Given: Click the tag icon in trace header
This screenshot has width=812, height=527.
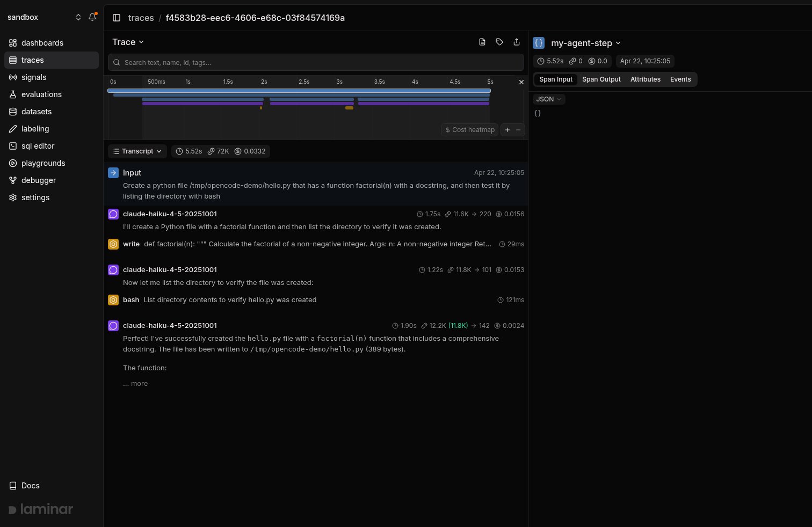Looking at the screenshot, I should [499, 42].
